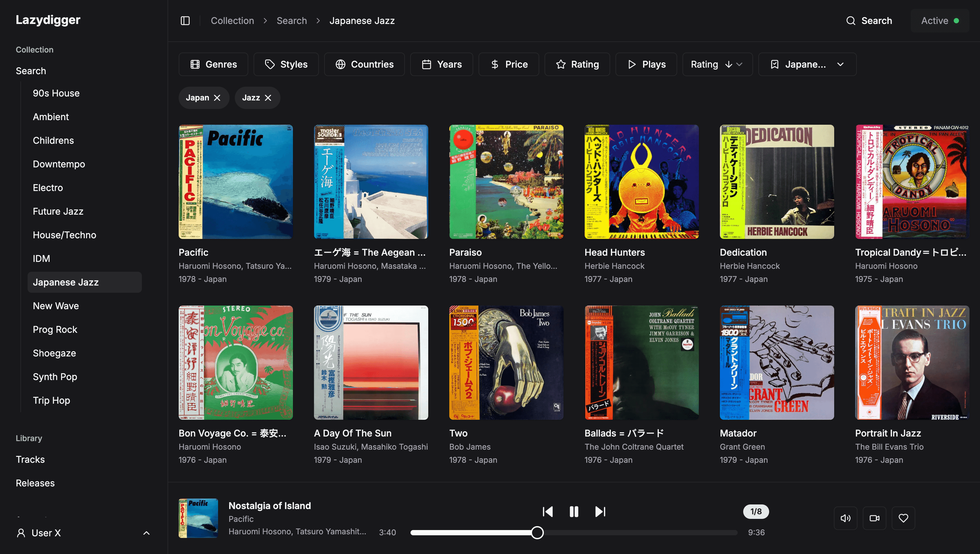Screen dimensions: 980x554
Task: Open Tracks under Library
Action: (30, 459)
